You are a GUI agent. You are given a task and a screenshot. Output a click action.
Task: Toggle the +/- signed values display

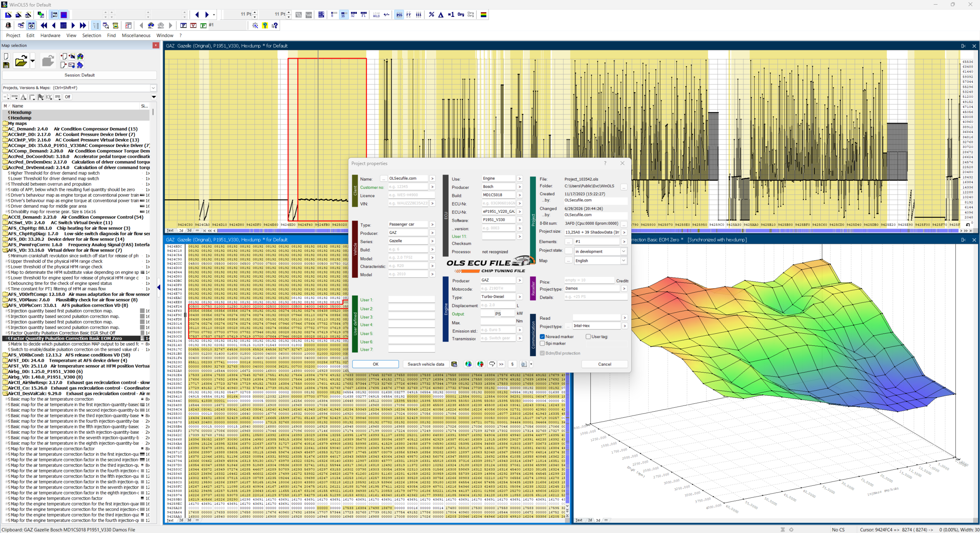click(x=387, y=15)
